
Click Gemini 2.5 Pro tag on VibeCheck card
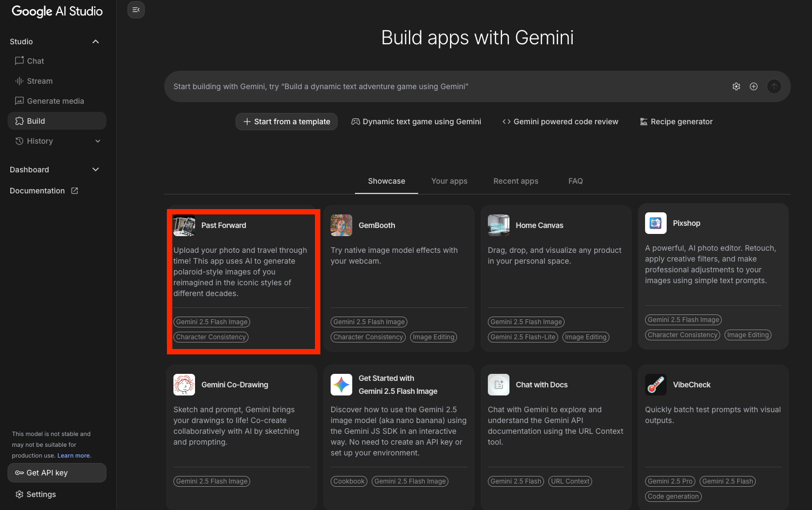pyautogui.click(x=670, y=481)
